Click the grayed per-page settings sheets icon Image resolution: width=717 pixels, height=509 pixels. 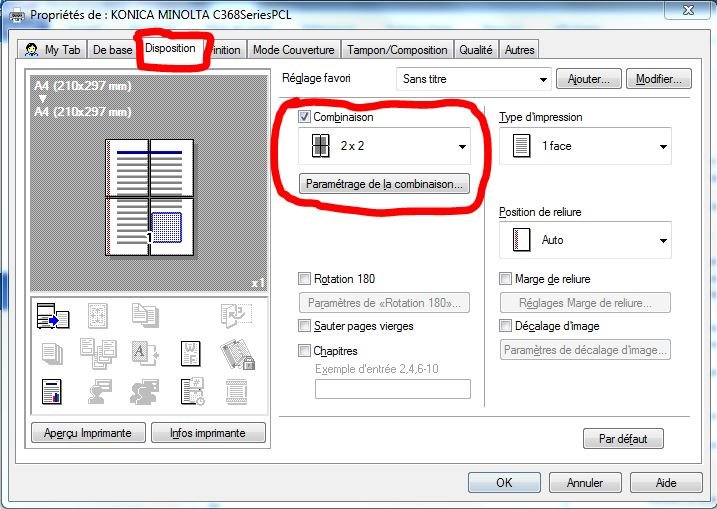click(98, 354)
